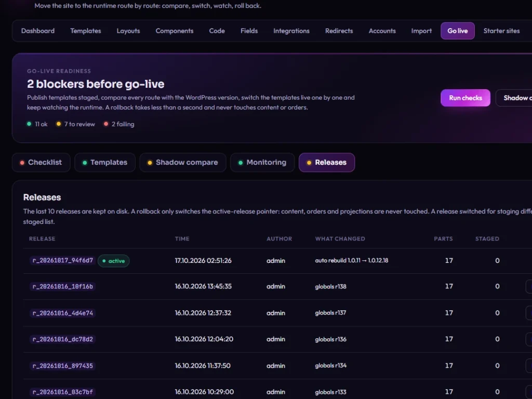Click 'auto rebuild 1.0.11 → 1.0.12.18' change text
Image resolution: width=532 pixels, height=399 pixels.
[x=352, y=261]
